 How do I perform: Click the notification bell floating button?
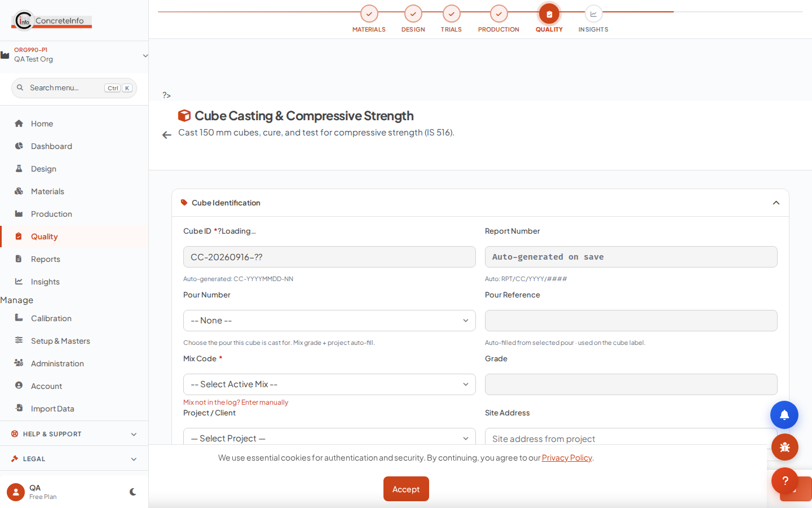(784, 415)
